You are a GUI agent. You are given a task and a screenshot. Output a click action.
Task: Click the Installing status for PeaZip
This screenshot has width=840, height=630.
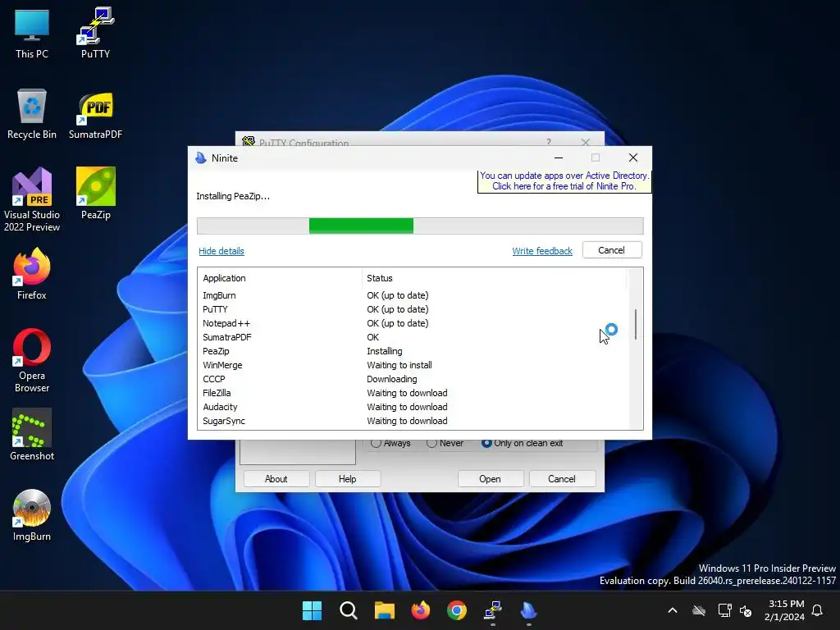(384, 351)
